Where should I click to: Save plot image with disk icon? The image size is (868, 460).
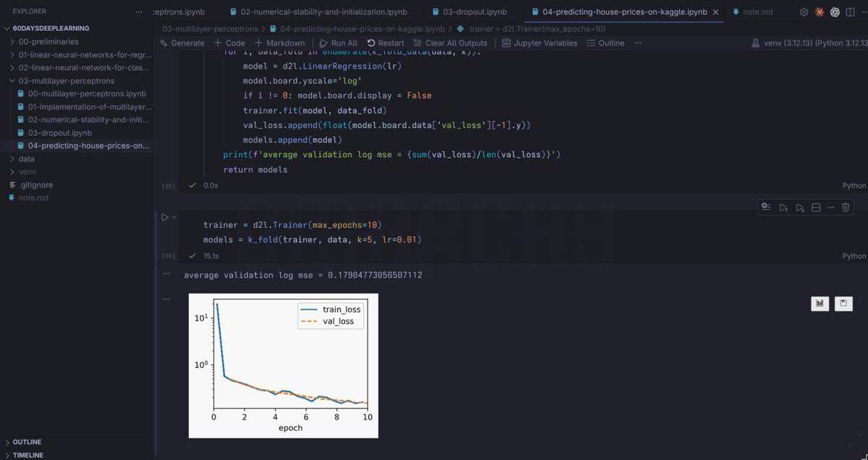[x=843, y=303]
